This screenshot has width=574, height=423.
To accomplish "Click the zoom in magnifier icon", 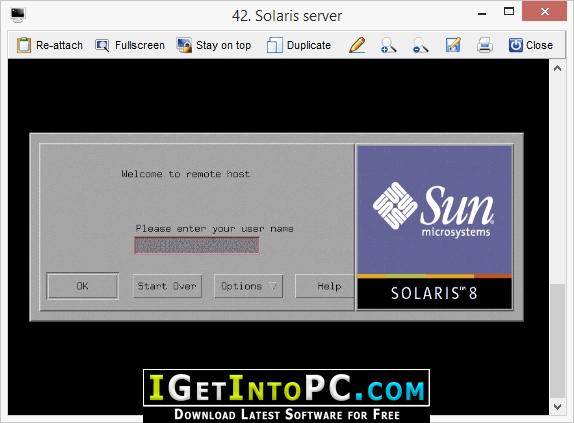I will click(388, 45).
